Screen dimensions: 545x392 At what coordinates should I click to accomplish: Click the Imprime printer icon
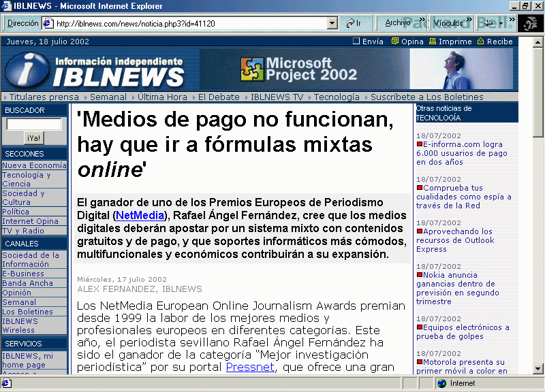pyautogui.click(x=433, y=41)
